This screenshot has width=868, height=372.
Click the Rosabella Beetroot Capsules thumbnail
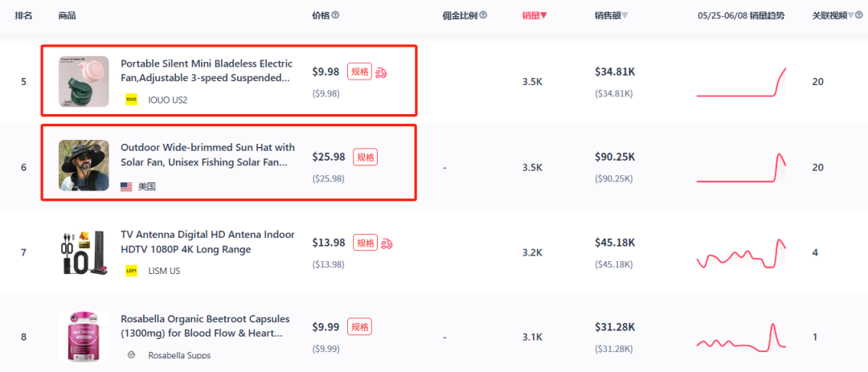(x=84, y=336)
